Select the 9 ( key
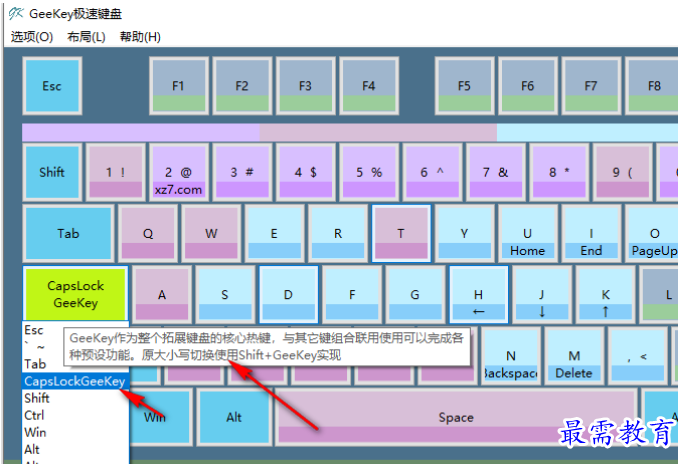Image resolution: width=682 pixels, height=464 pixels. [x=623, y=172]
